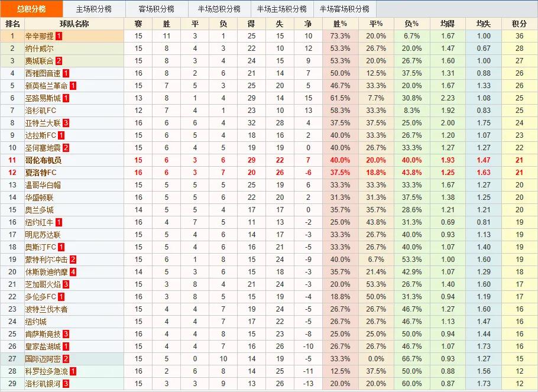Click the red badge beside 费城联合
The image size is (538, 392).
click(x=59, y=61)
